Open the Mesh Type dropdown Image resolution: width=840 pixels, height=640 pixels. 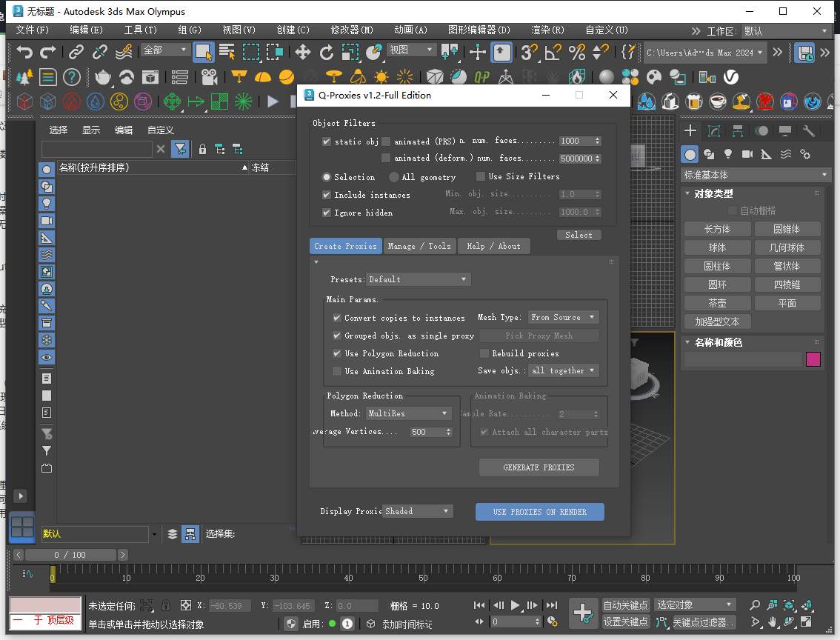[562, 317]
